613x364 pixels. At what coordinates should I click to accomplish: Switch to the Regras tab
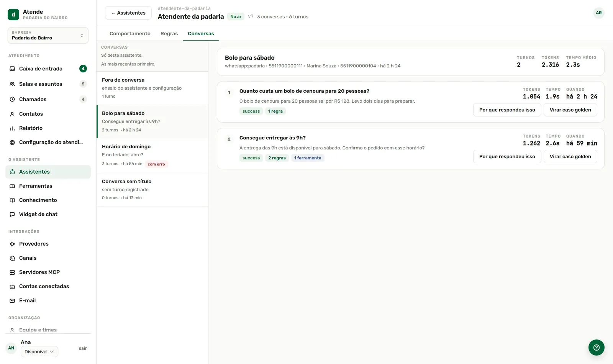[x=169, y=34]
